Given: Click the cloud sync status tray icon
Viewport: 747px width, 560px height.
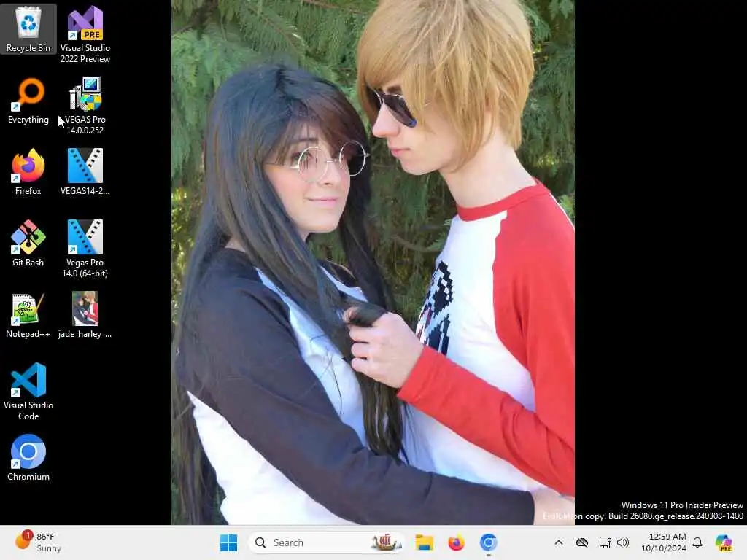Looking at the screenshot, I should coord(581,542).
